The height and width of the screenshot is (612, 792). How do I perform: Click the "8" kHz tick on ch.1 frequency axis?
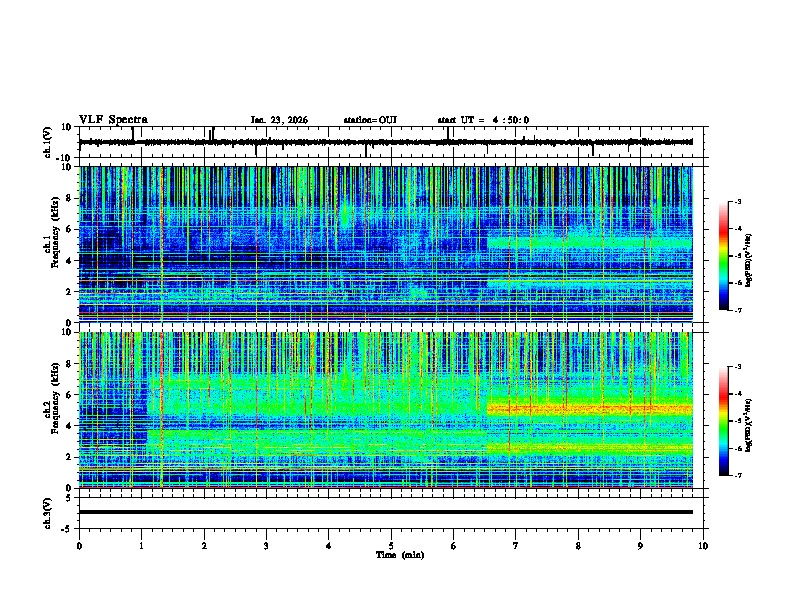coord(69,198)
